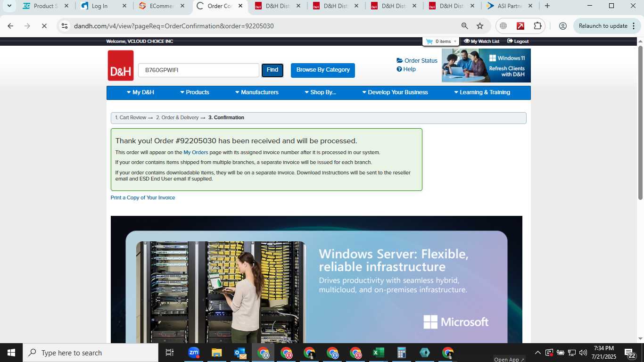Open My Watch List
Viewport: 644px width, 362px height.
pos(481,41)
